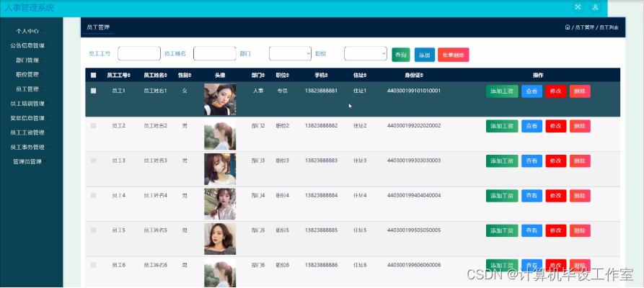Click the blue 添加 button

click(x=425, y=55)
